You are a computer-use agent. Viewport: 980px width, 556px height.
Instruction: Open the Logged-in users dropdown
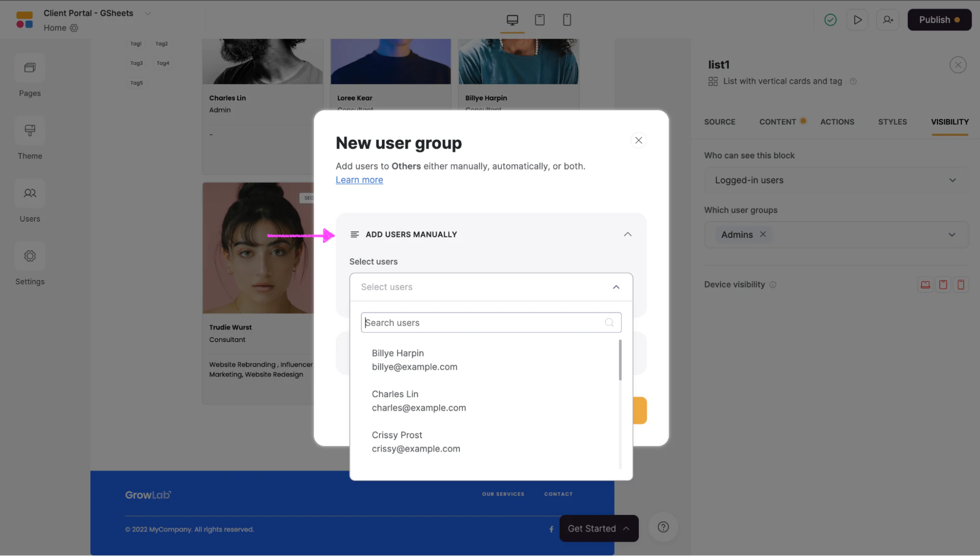[836, 180]
